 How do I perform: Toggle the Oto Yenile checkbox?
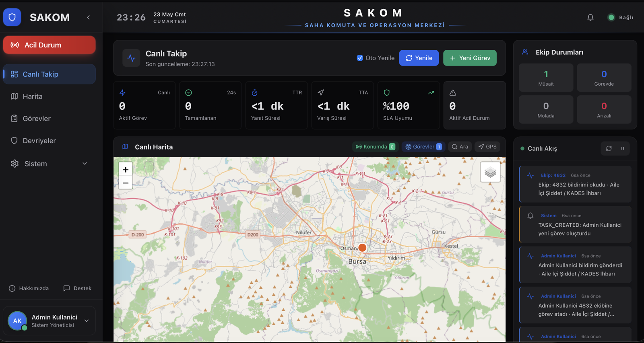pyautogui.click(x=360, y=58)
